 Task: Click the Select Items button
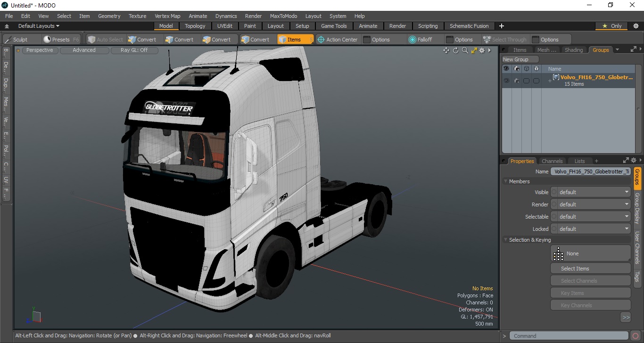click(591, 269)
